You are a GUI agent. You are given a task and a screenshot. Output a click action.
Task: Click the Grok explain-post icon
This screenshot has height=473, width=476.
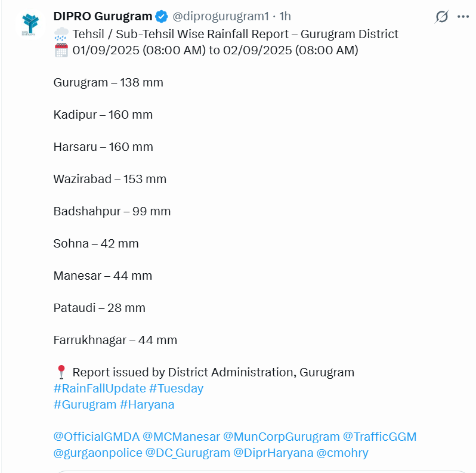pos(441,17)
